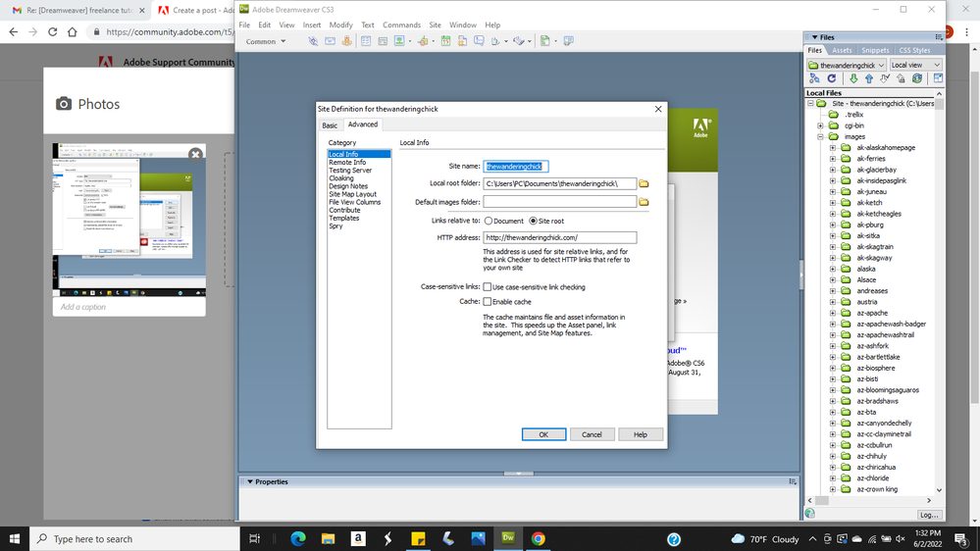Check the Enable cache checkbox
The height and width of the screenshot is (551, 980).
pos(487,302)
